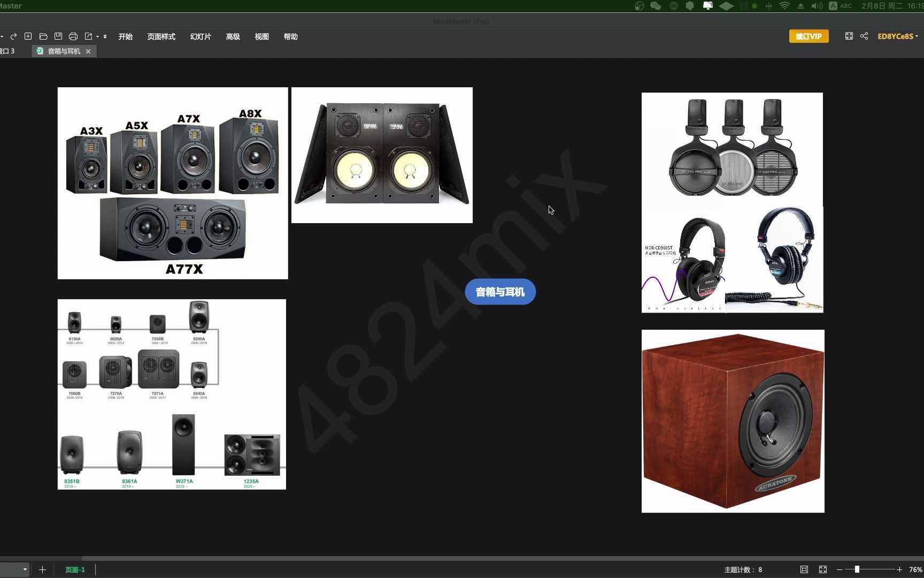Toggle fullscreen icon beside the VIP button
This screenshot has height=578, width=924.
coord(849,36)
